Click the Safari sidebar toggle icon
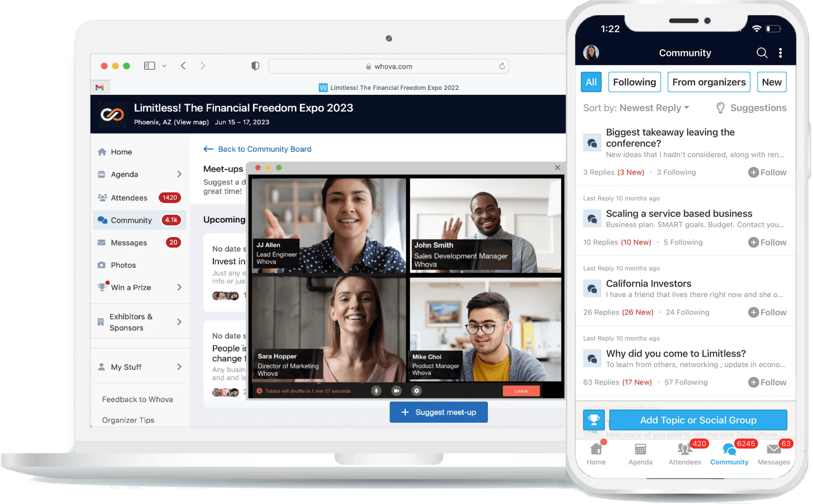The width and height of the screenshot is (813, 504). (x=150, y=66)
